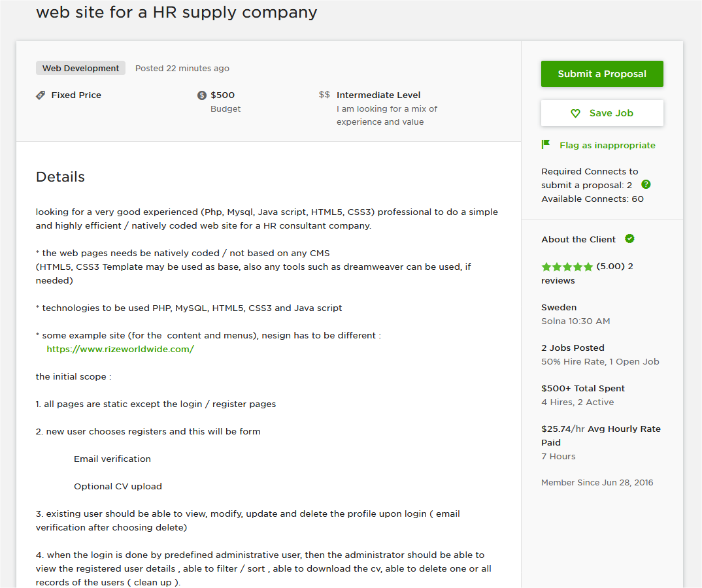
Task: Click the green verified checkmark beside About the Client
Action: point(629,238)
